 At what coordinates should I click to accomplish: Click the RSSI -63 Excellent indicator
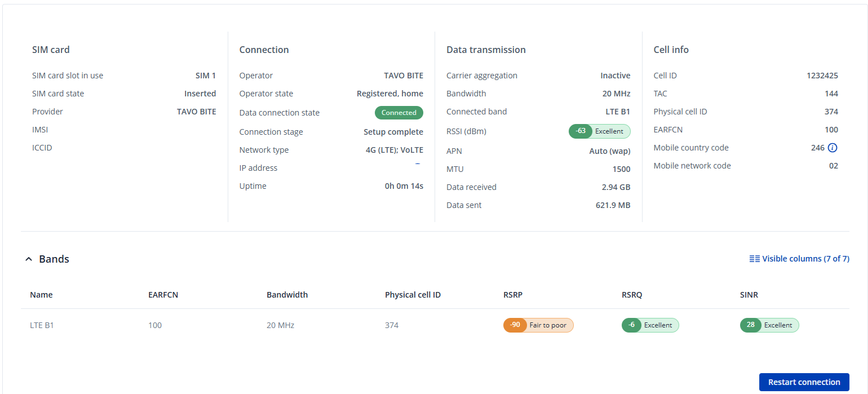tap(599, 131)
